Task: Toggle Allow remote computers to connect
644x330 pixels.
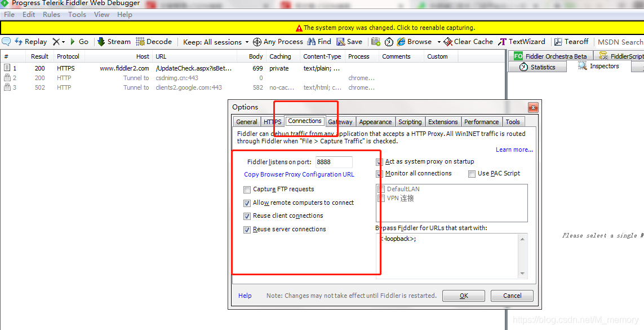Action: click(247, 203)
